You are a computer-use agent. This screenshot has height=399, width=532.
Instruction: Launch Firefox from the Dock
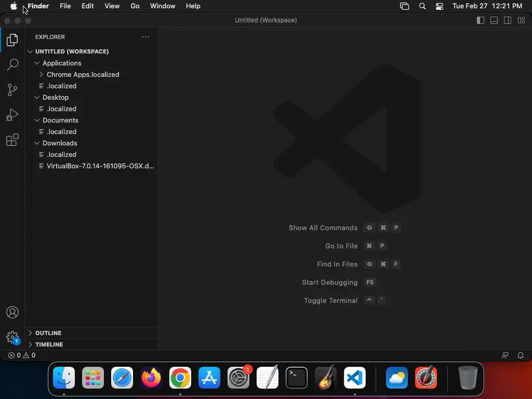click(x=151, y=378)
